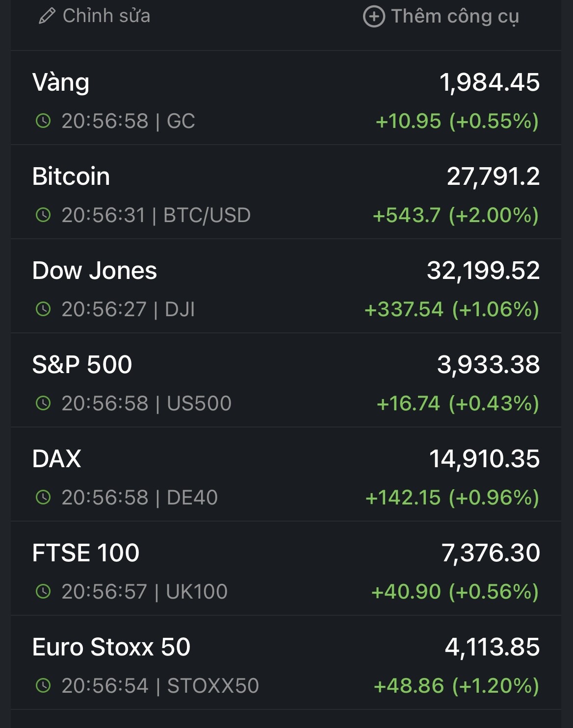The image size is (573, 728).
Task: Tap the clock icon in Dow Jones row
Action: 43,309
